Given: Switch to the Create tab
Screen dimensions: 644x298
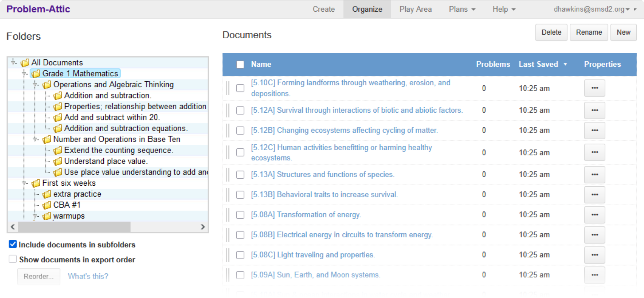Looking at the screenshot, I should coord(324,9).
